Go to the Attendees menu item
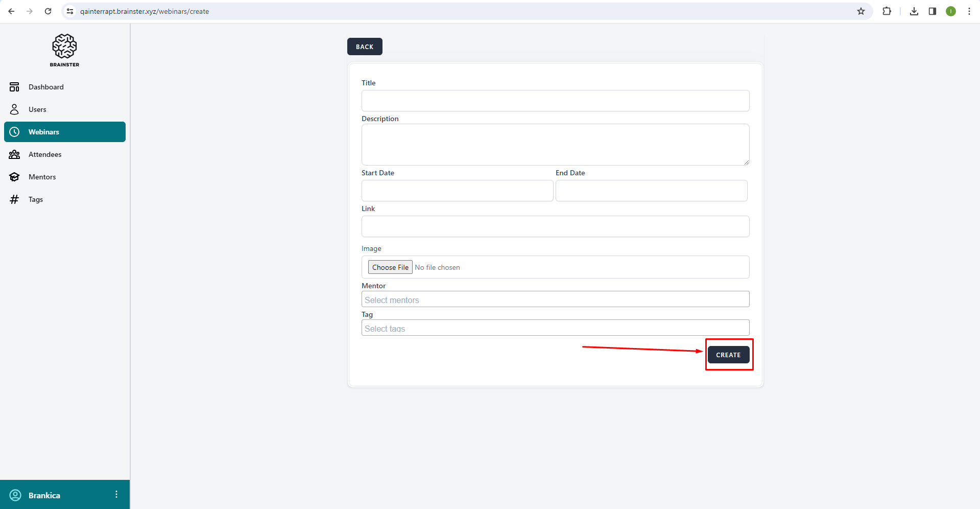This screenshot has height=509, width=980. coord(45,154)
